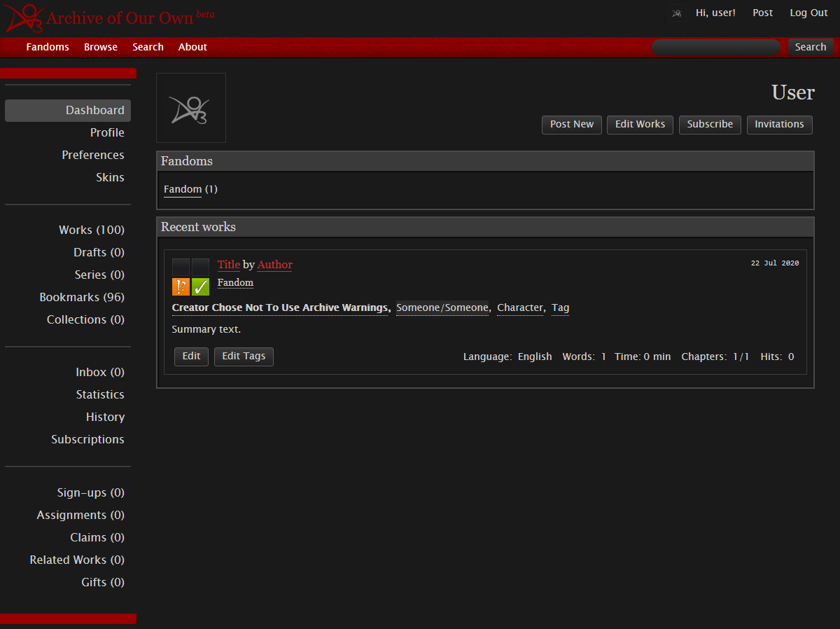840x629 pixels.
Task: Open the Browse menu
Action: click(x=100, y=47)
